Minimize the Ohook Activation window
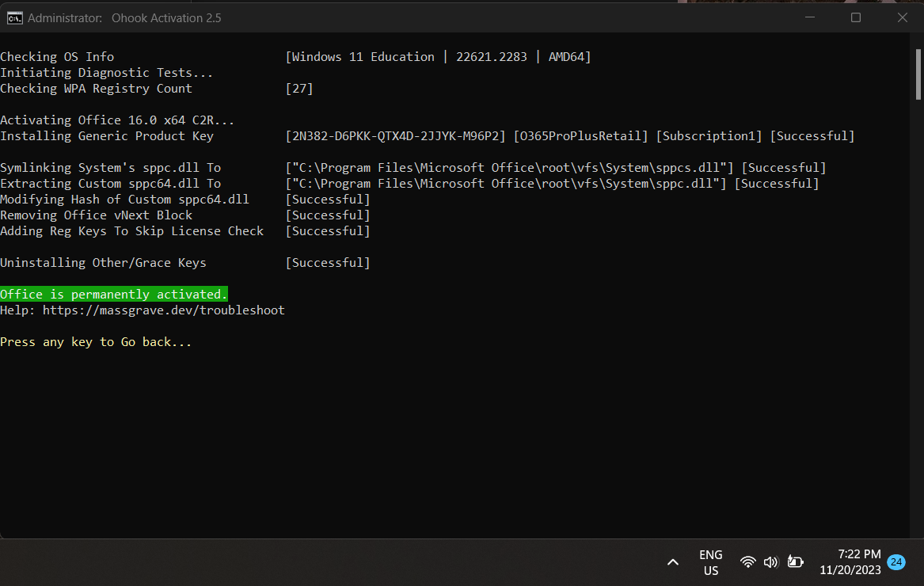924x586 pixels. 810,17
